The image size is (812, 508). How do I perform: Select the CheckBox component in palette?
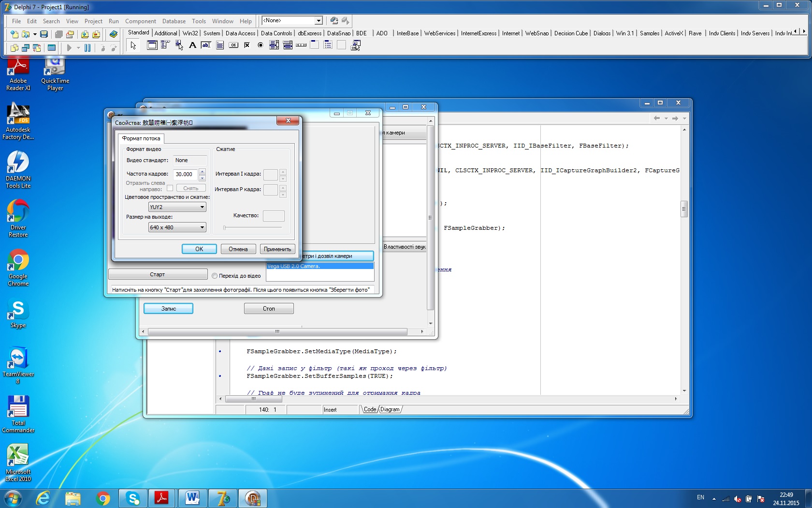[247, 45]
